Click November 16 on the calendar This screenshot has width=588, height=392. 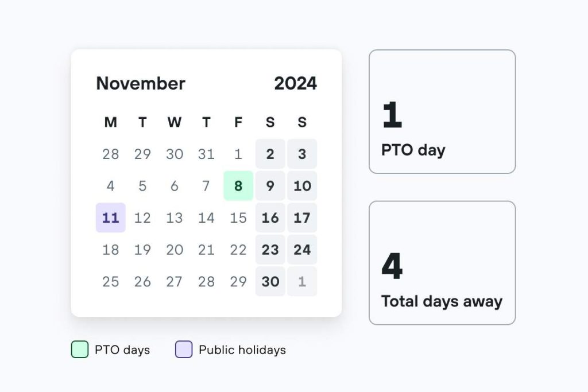pos(270,218)
